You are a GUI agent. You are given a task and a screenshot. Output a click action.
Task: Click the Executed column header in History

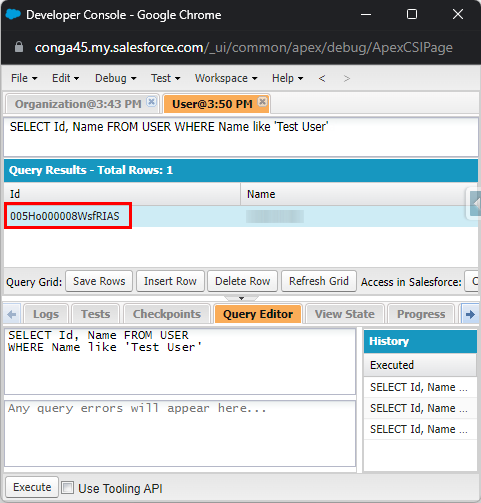pos(420,365)
